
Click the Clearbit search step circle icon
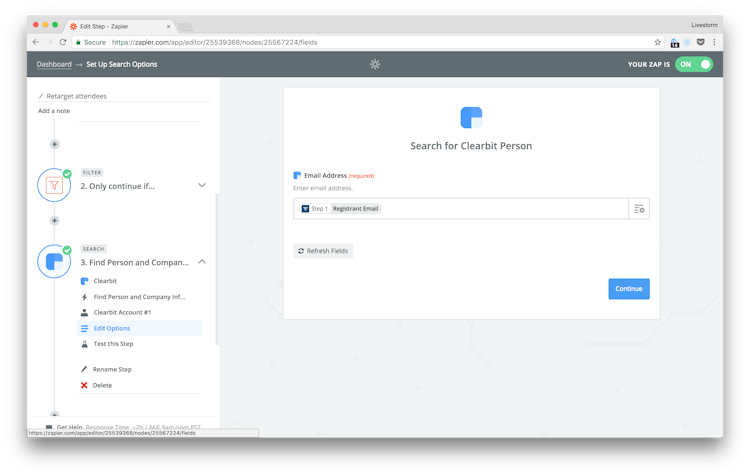(x=54, y=262)
